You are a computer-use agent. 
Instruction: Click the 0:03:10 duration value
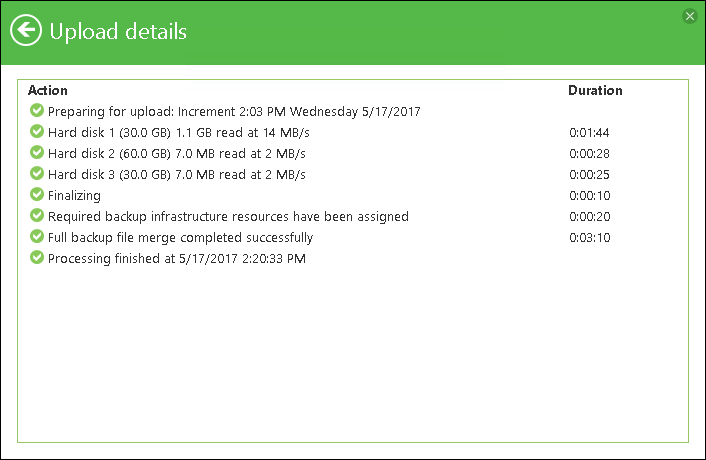click(x=590, y=238)
